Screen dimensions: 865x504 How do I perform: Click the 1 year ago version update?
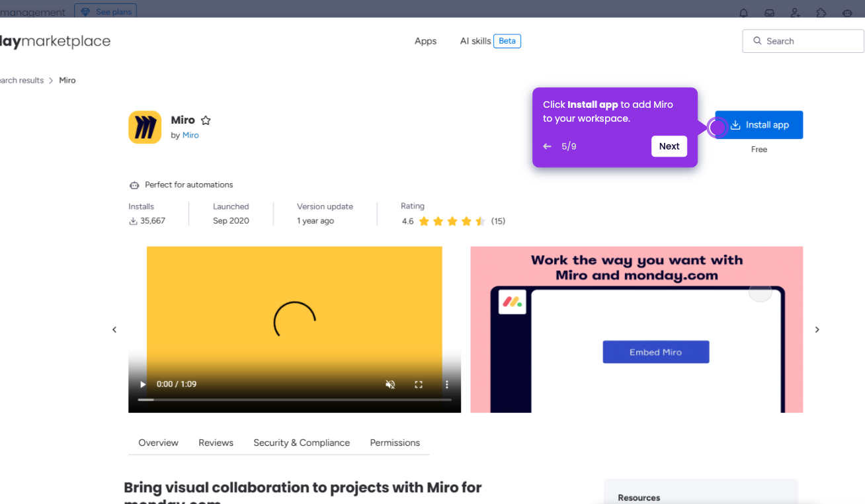point(315,221)
